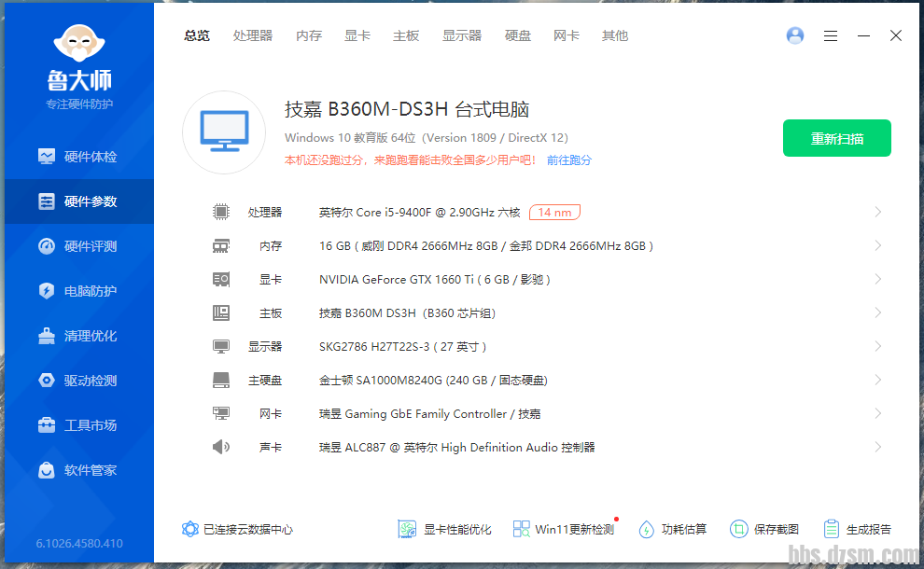
Task: Click the 14 nm processor badge
Action: pyautogui.click(x=554, y=213)
